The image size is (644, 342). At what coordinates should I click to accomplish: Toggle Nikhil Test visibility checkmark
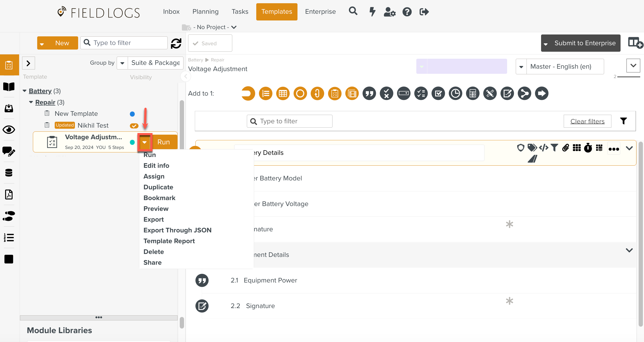tap(134, 126)
